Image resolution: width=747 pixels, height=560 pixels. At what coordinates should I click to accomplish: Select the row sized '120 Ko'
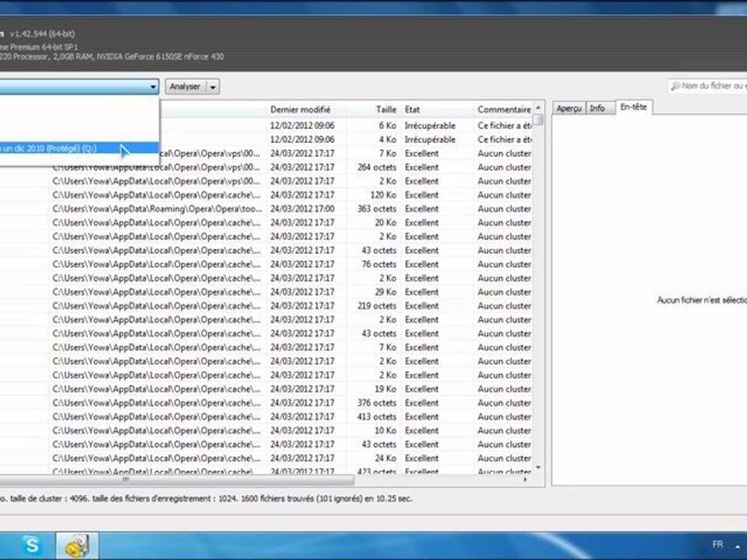point(266,194)
